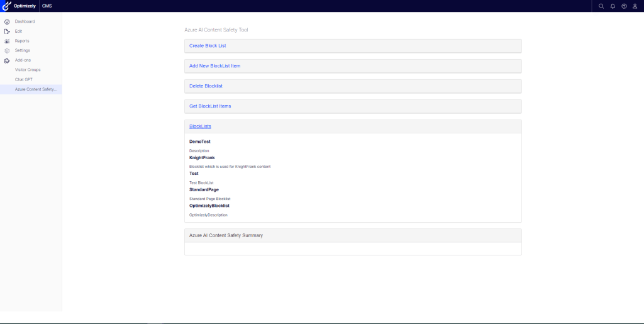644x324 pixels.
Task: Open Chat GPT add-on
Action: (x=23, y=79)
